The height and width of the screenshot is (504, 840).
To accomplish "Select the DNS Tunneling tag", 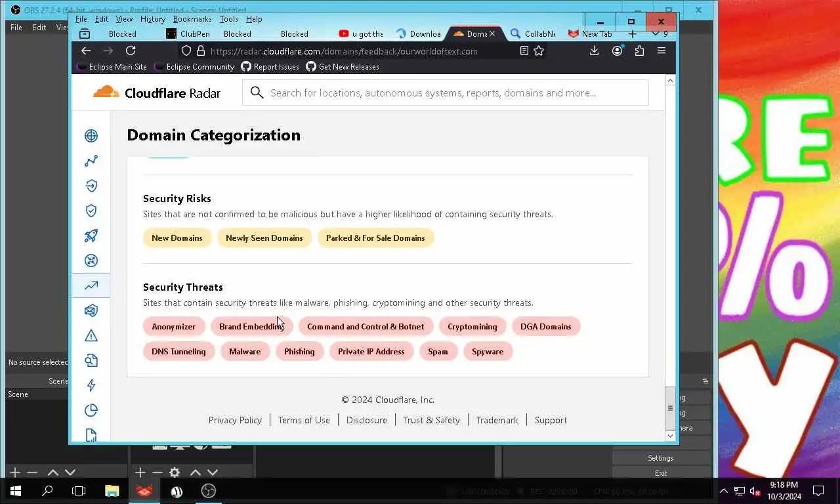I will [x=178, y=351].
